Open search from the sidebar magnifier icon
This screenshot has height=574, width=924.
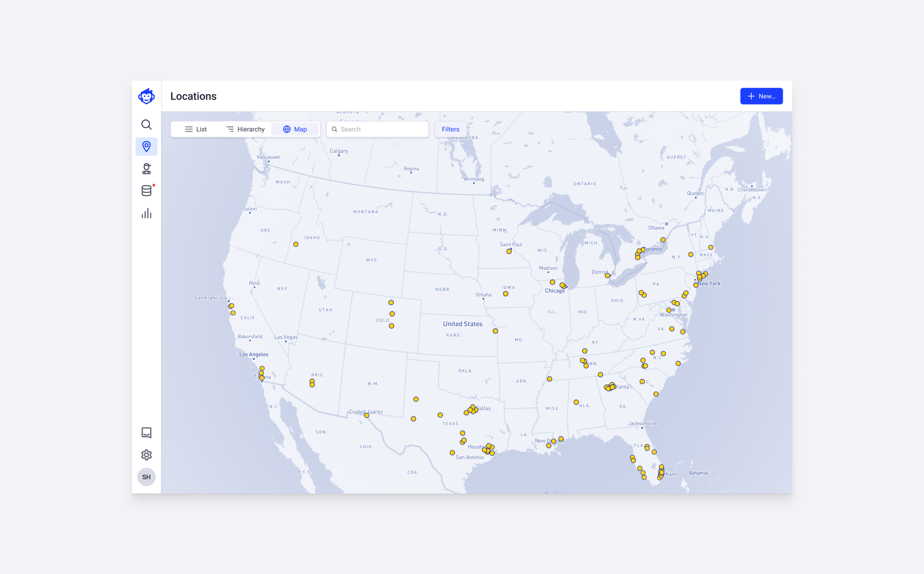click(x=146, y=125)
